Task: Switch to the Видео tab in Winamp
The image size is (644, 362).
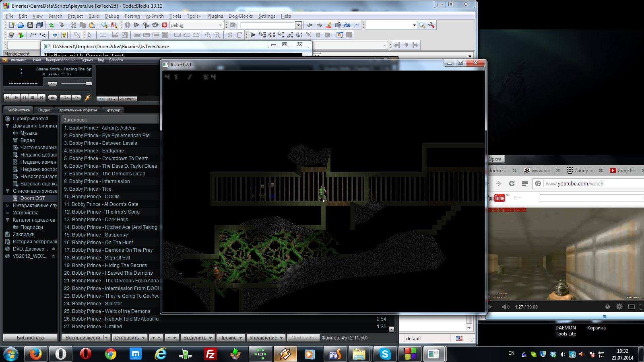Action: [44, 110]
